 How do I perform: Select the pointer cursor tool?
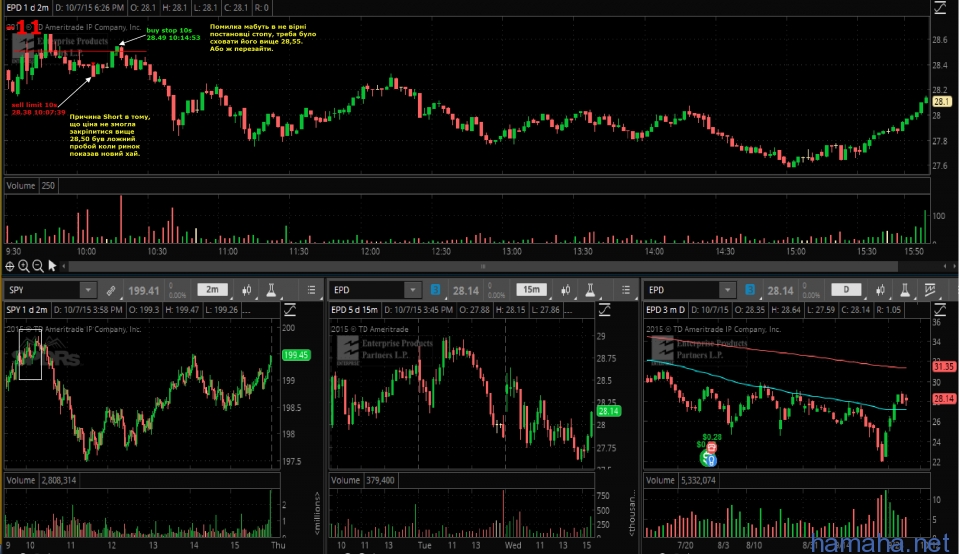52,266
